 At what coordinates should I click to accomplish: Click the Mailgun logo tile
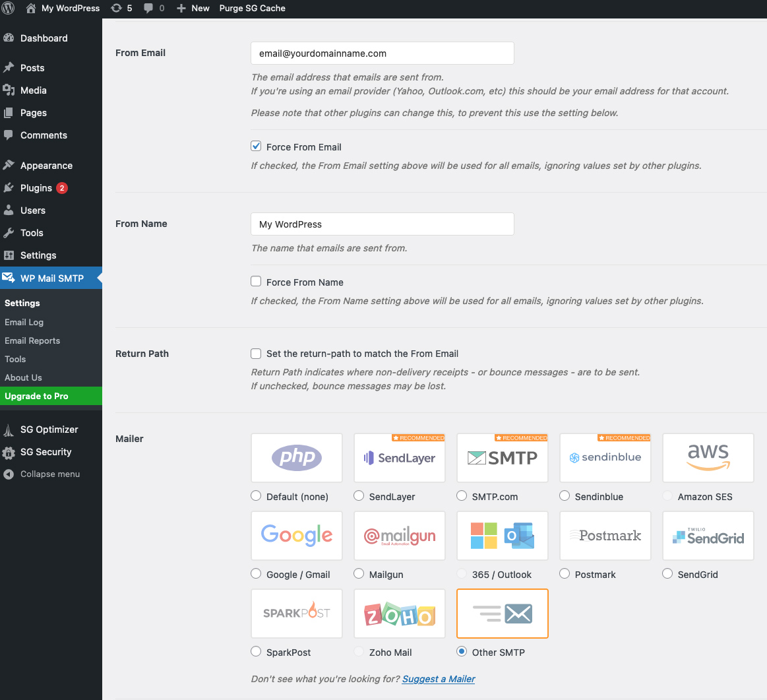click(399, 536)
